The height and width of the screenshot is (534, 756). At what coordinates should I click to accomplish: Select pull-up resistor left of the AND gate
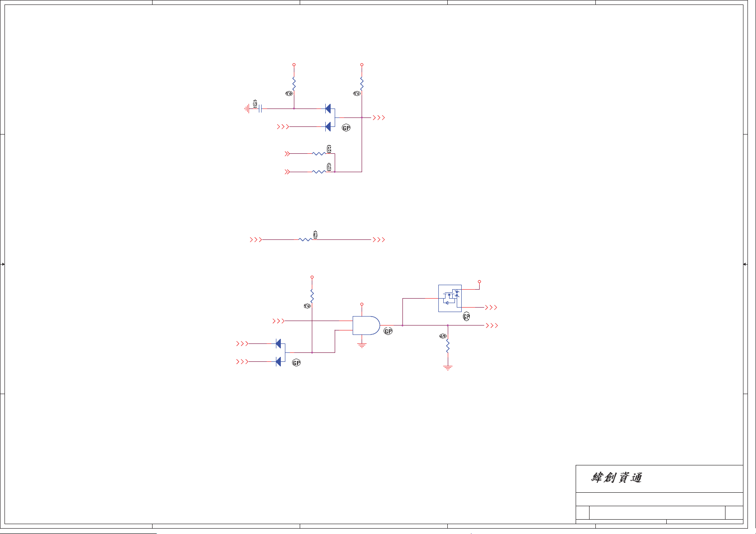(x=312, y=296)
